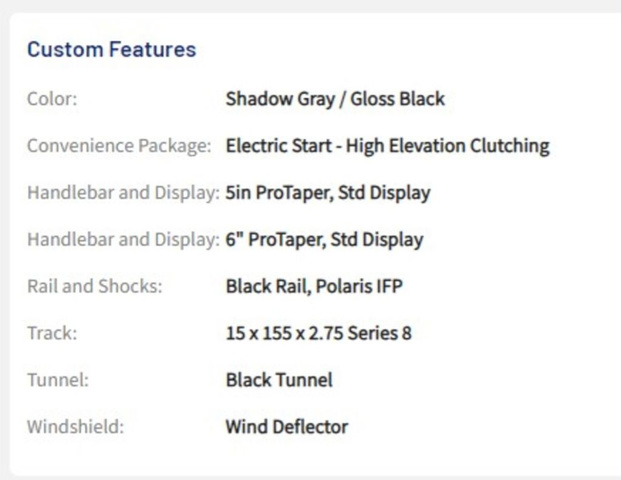This screenshot has width=621, height=480.
Task: Click the Rail and Shocks label
Action: click(x=94, y=286)
